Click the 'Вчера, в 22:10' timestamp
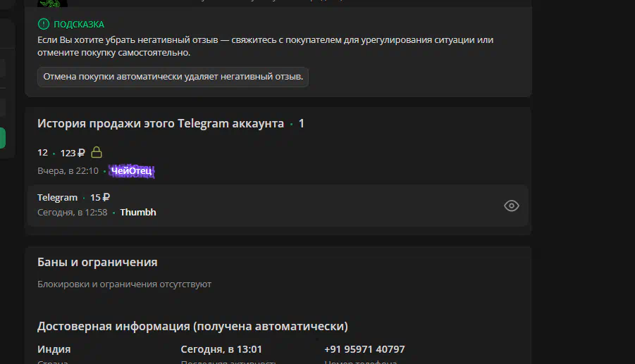 68,171
